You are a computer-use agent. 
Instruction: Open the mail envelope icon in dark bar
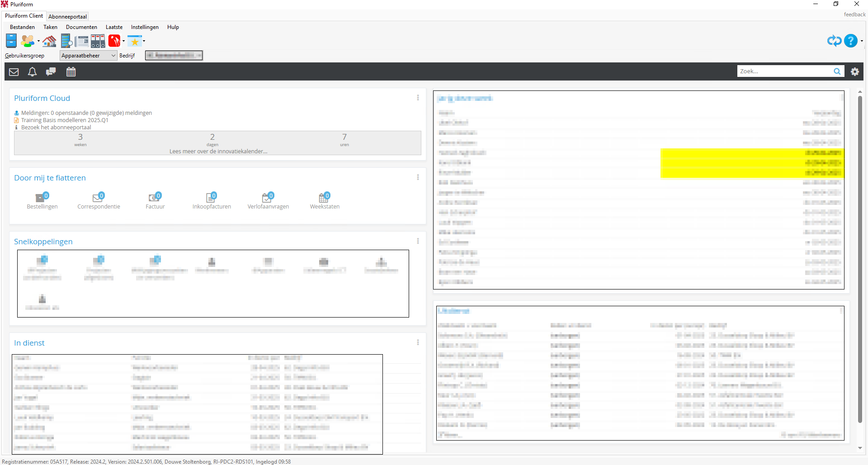coord(14,71)
